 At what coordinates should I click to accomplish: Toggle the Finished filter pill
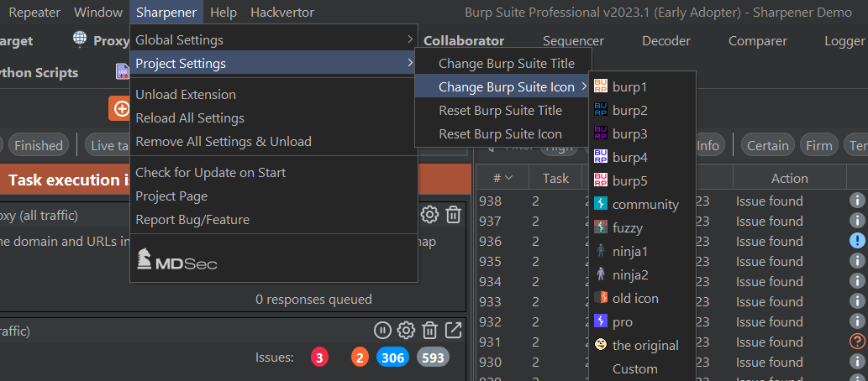pyautogui.click(x=38, y=145)
